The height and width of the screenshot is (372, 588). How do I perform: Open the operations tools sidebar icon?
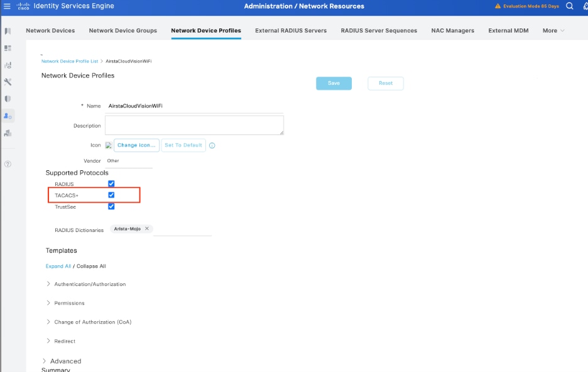[x=8, y=82]
